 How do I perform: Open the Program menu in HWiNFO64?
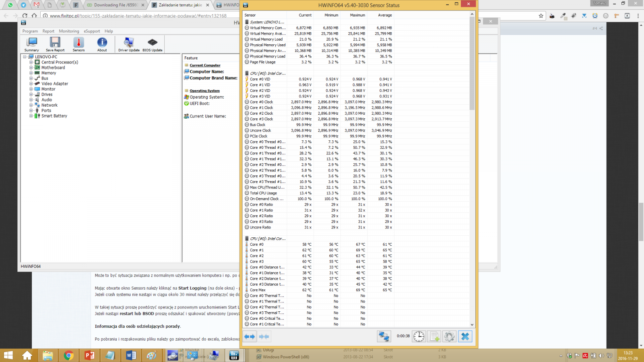coord(30,31)
